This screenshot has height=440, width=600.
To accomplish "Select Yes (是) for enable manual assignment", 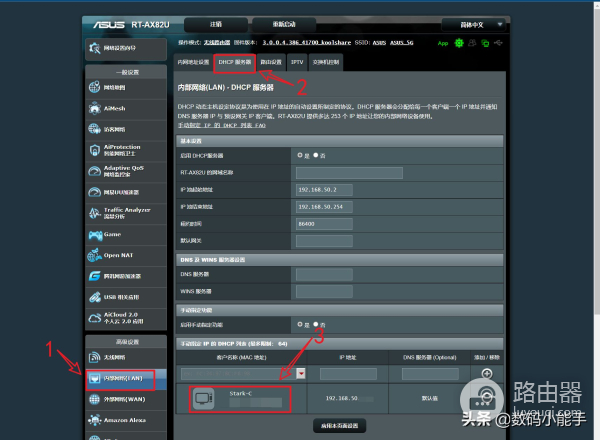I will [x=300, y=324].
